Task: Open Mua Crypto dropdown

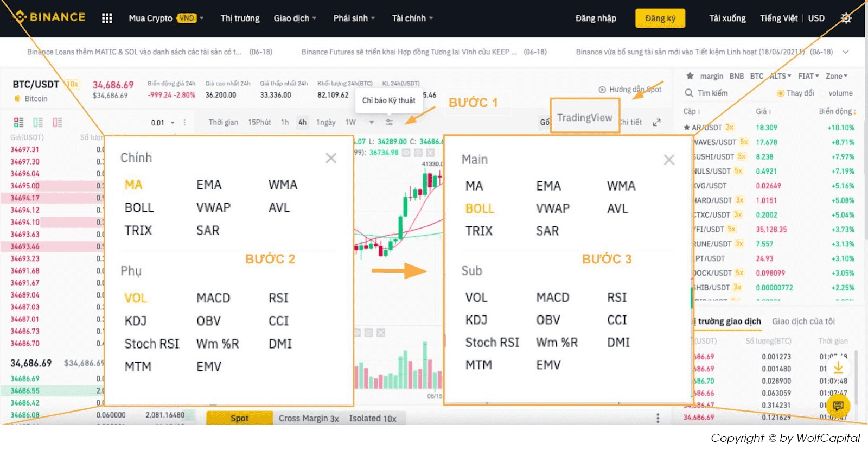Action: pos(166,18)
